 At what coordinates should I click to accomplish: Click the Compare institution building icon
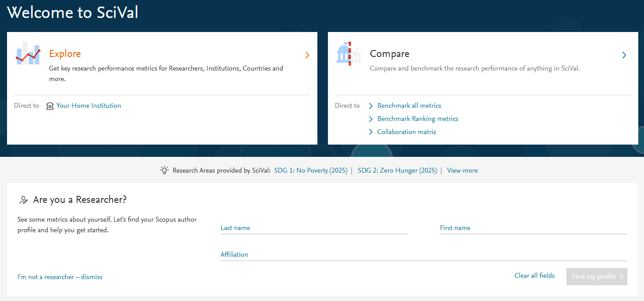click(349, 54)
